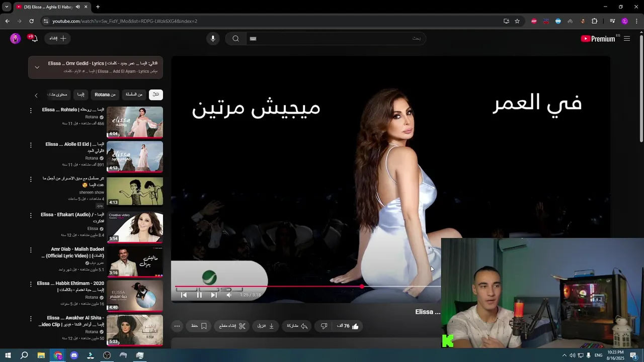The width and height of the screenshot is (644, 362).
Task: Open the YouTube Premium home logo
Action: coord(598,39)
